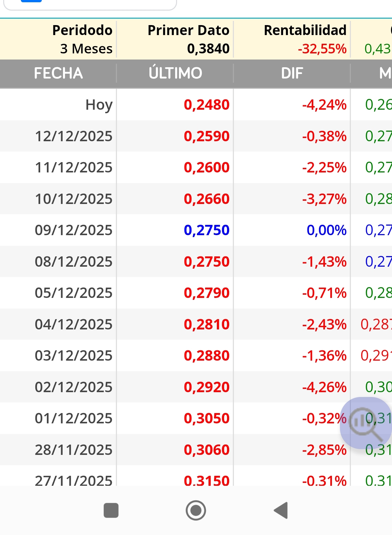Tap the Android home circle button
This screenshot has height=535, width=392.
coord(196,510)
